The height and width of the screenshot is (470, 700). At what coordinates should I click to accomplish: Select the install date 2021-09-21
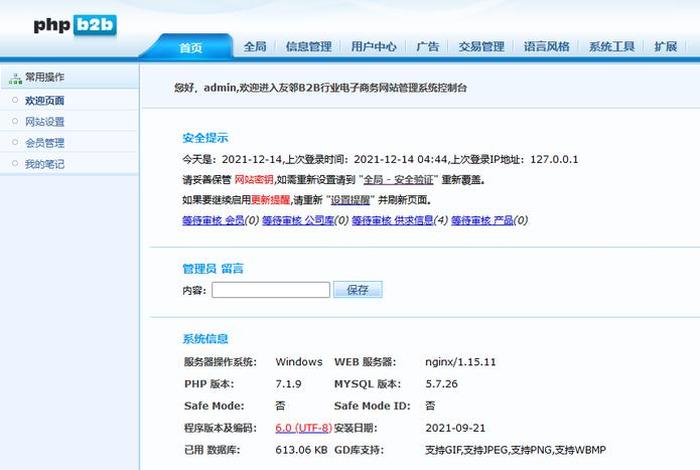tap(455, 428)
